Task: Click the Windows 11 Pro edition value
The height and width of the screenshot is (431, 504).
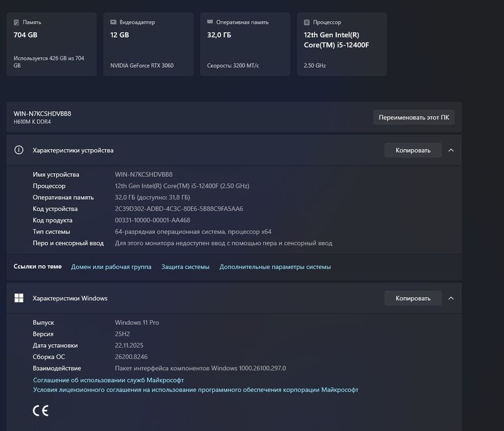Action: point(137,322)
